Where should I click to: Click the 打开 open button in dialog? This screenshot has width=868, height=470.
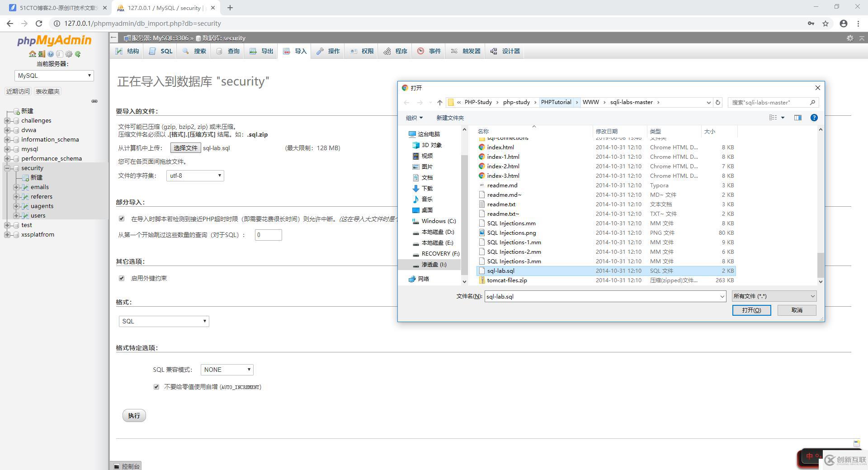click(x=751, y=310)
